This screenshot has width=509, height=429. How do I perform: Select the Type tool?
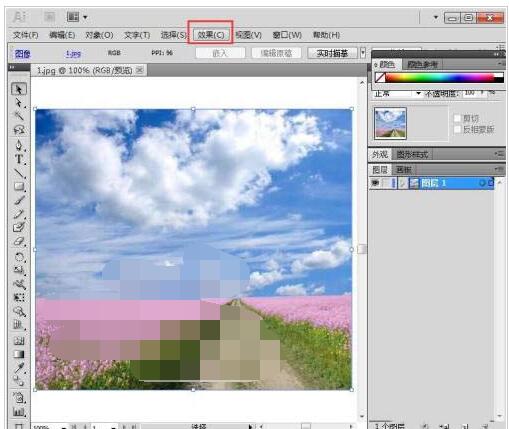tap(19, 159)
